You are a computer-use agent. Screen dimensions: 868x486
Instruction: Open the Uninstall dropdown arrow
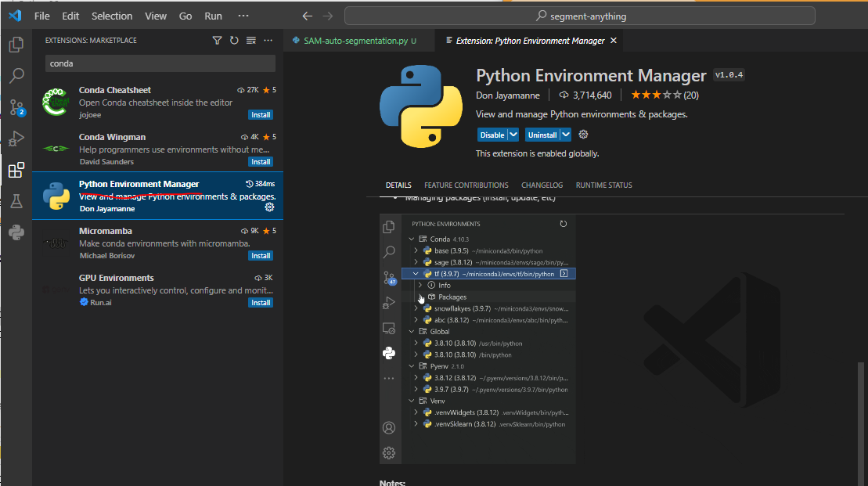tap(566, 135)
